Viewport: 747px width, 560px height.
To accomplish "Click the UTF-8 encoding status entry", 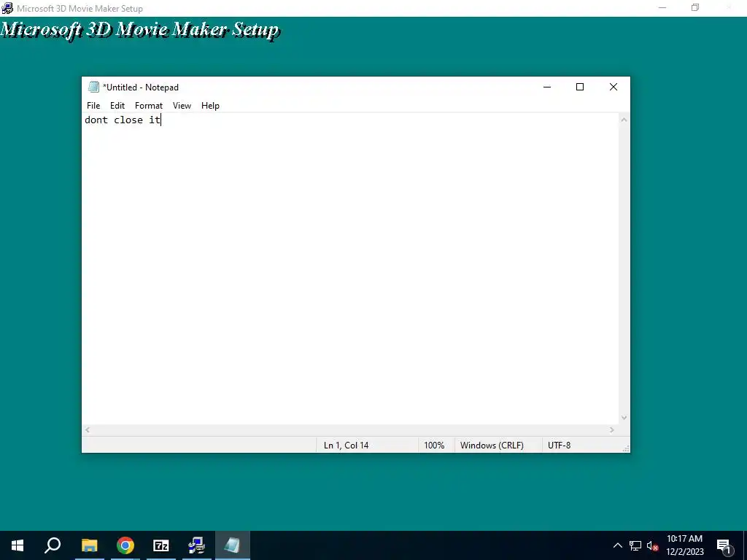I will 560,446.
